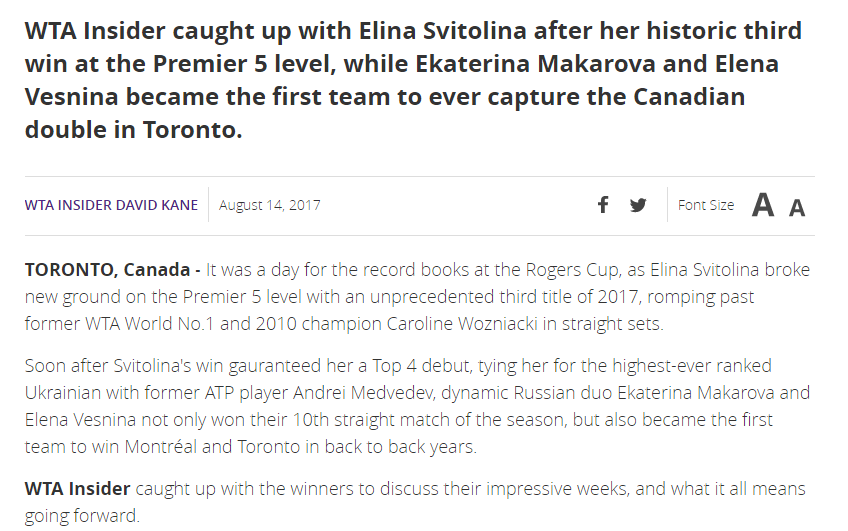848x531 pixels.
Task: Click the August 14, 2017 publish date
Action: [x=269, y=205]
